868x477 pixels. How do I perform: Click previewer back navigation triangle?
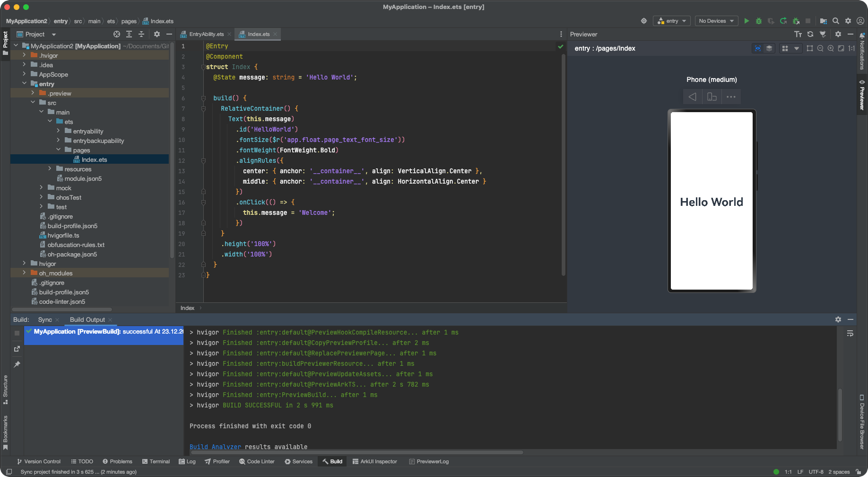pos(692,97)
